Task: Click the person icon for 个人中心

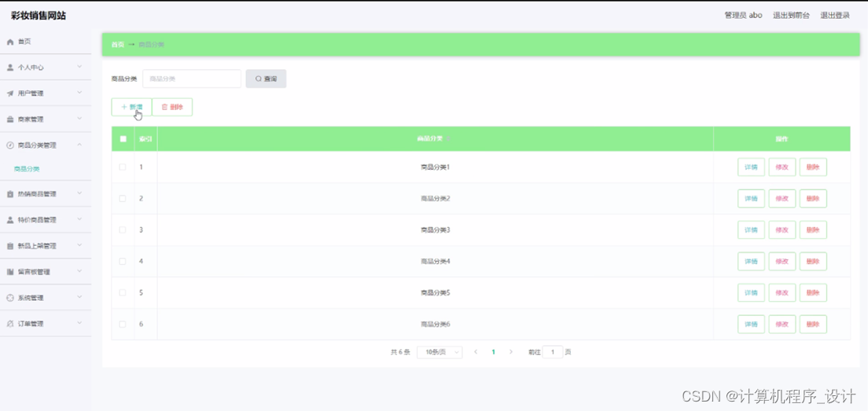Action: [10, 68]
